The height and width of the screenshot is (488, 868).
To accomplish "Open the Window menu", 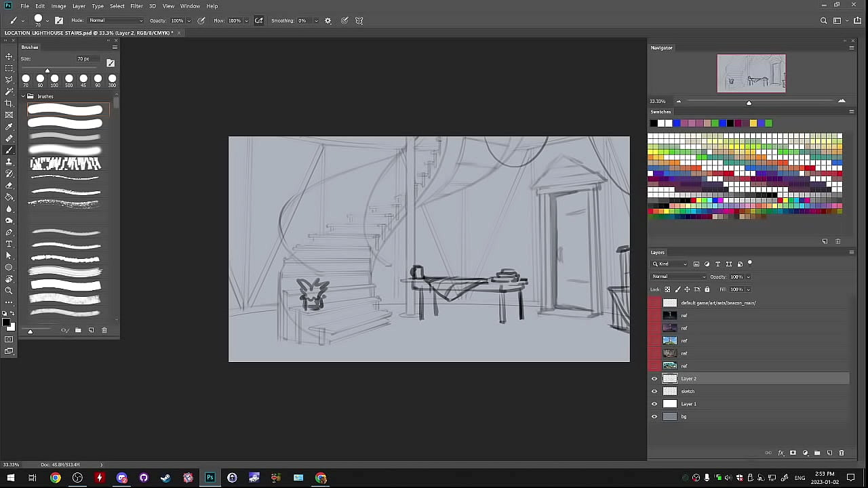I will click(190, 6).
